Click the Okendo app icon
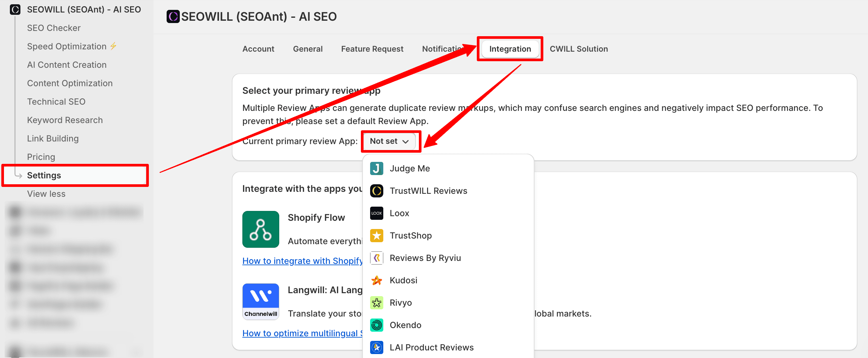Viewport: 868px width, 358px height. coord(376,325)
